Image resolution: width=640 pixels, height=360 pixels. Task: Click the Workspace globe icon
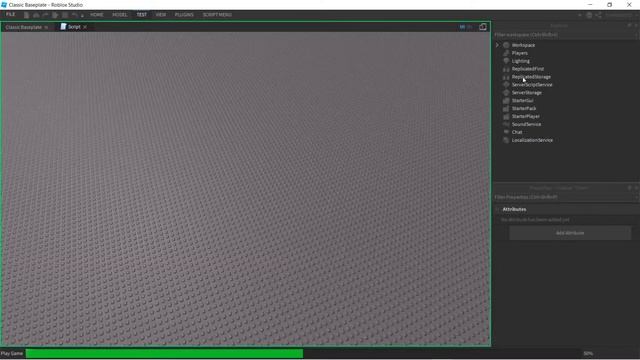tap(506, 45)
